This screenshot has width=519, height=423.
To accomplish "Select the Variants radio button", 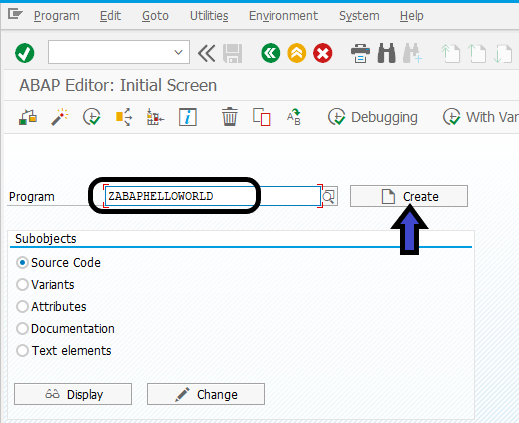I will pos(22,285).
